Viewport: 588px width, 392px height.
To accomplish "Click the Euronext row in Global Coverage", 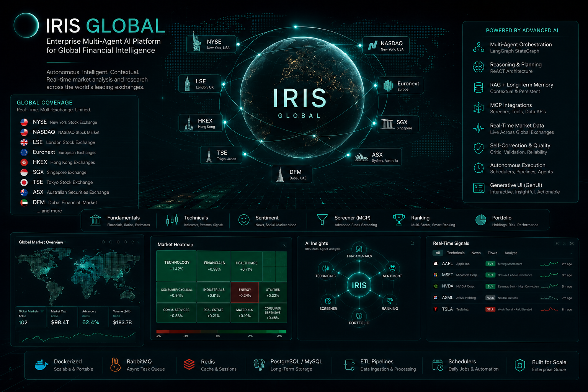I will (58, 152).
